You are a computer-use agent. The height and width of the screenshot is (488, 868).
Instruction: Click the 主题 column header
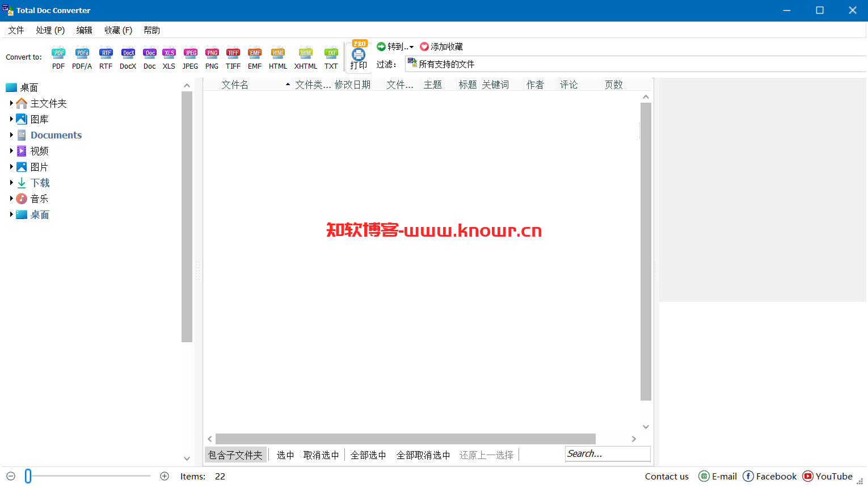pos(433,85)
